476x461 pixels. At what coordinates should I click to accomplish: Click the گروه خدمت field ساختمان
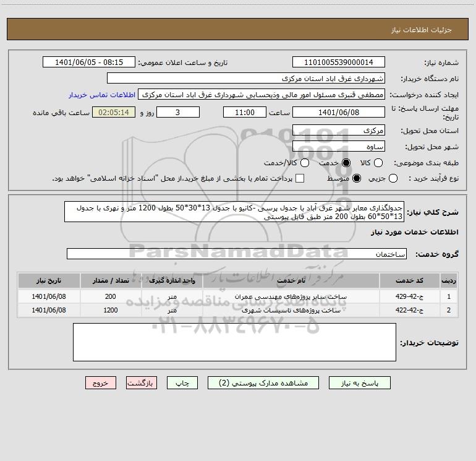pos(237,254)
